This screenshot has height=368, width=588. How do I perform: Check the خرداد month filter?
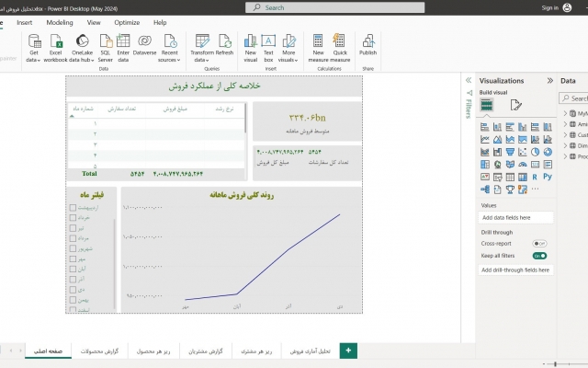(x=73, y=217)
